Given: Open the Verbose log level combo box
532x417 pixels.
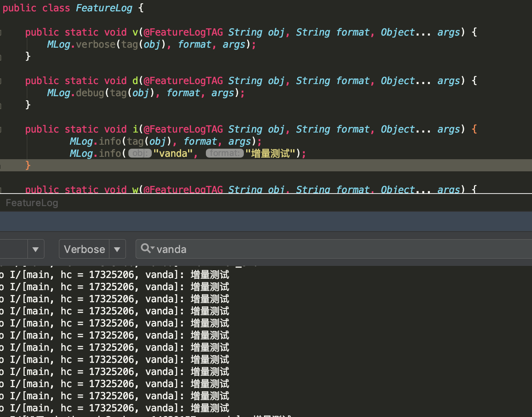Looking at the screenshot, I should (92, 249).
